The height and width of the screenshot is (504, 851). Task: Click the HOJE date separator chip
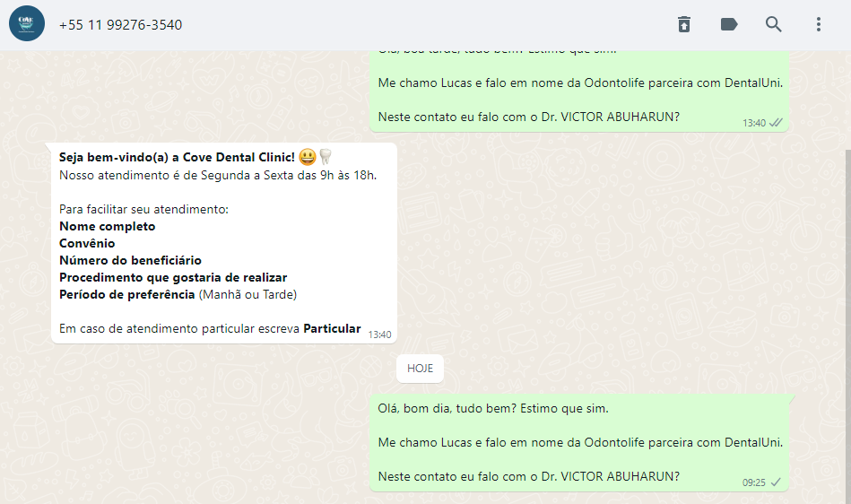[420, 369]
